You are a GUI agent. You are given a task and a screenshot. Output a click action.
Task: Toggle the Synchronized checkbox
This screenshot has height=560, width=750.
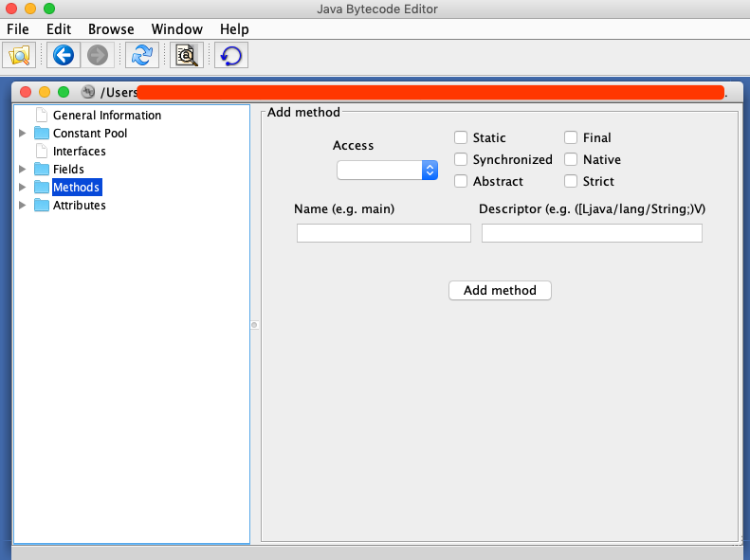pos(461,159)
